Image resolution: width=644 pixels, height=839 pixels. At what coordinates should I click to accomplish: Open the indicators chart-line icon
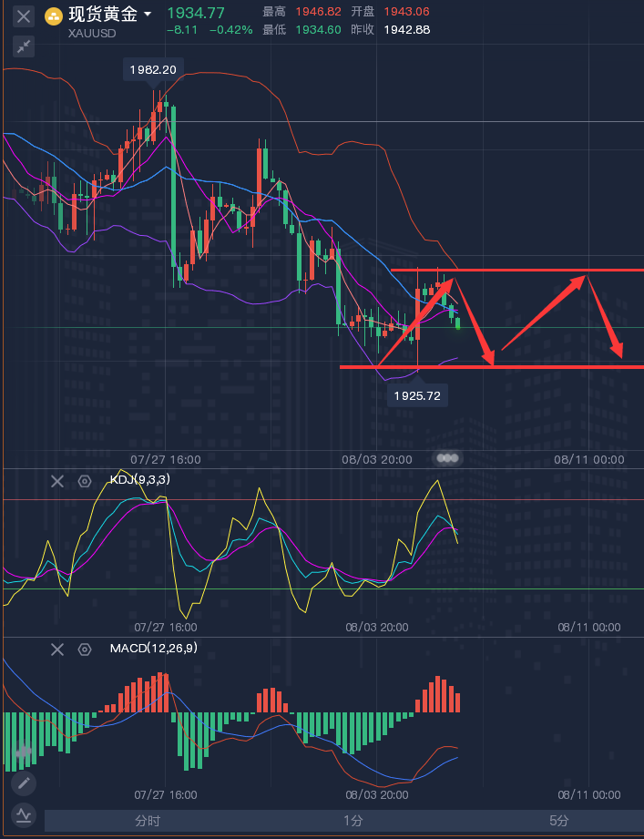pos(24,815)
